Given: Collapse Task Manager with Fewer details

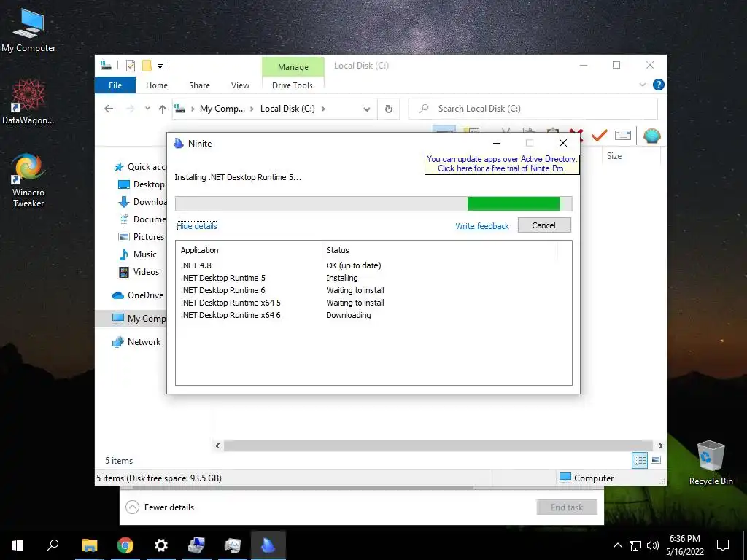Looking at the screenshot, I should 160,507.
